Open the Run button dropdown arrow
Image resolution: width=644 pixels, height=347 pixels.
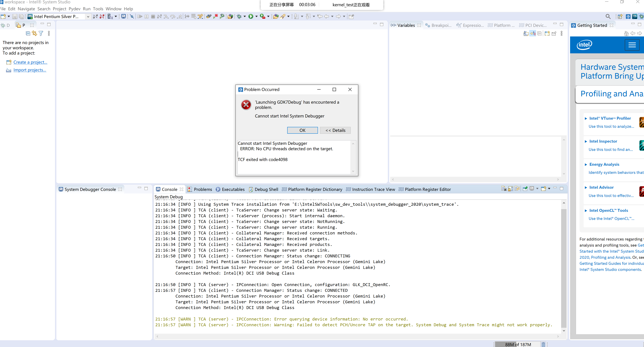257,17
